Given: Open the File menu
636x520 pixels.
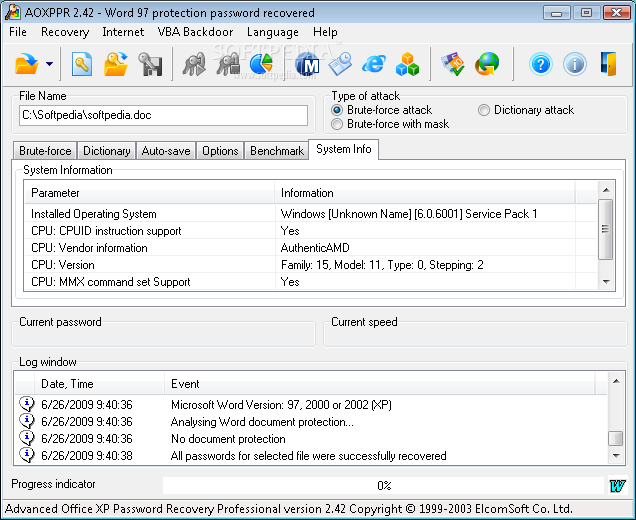Looking at the screenshot, I should pos(18,32).
